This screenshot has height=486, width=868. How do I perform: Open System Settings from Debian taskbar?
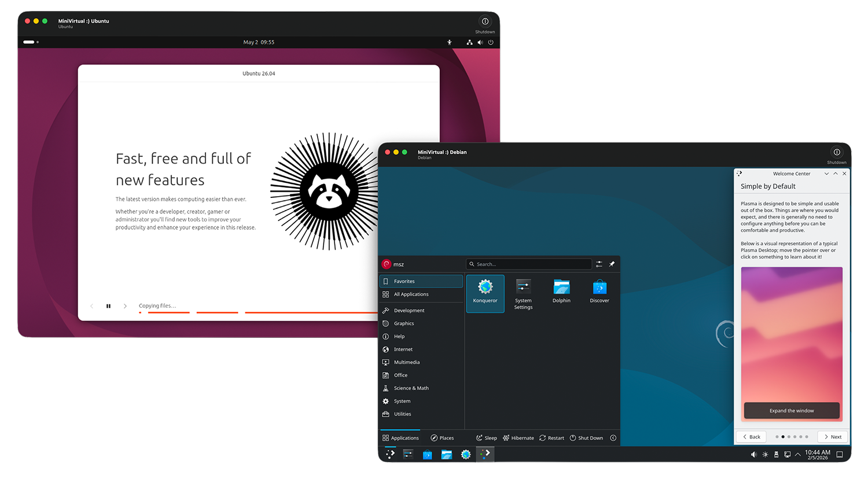coord(409,455)
